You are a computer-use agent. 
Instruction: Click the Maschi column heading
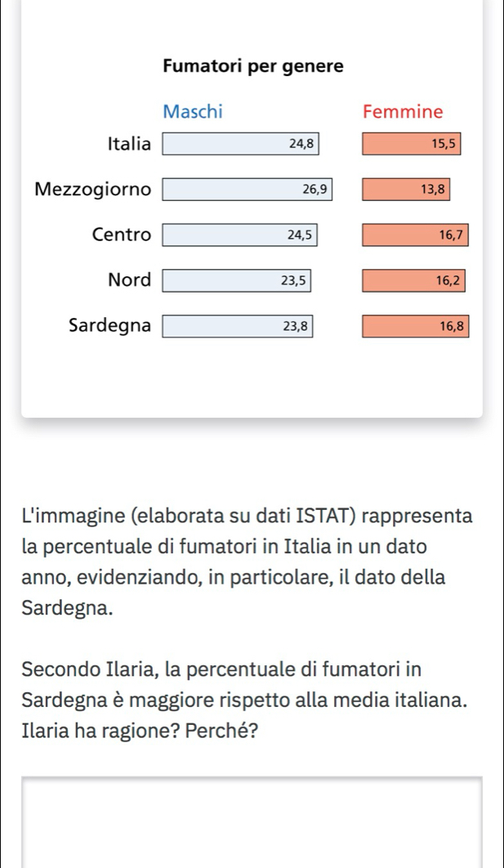pyautogui.click(x=193, y=111)
